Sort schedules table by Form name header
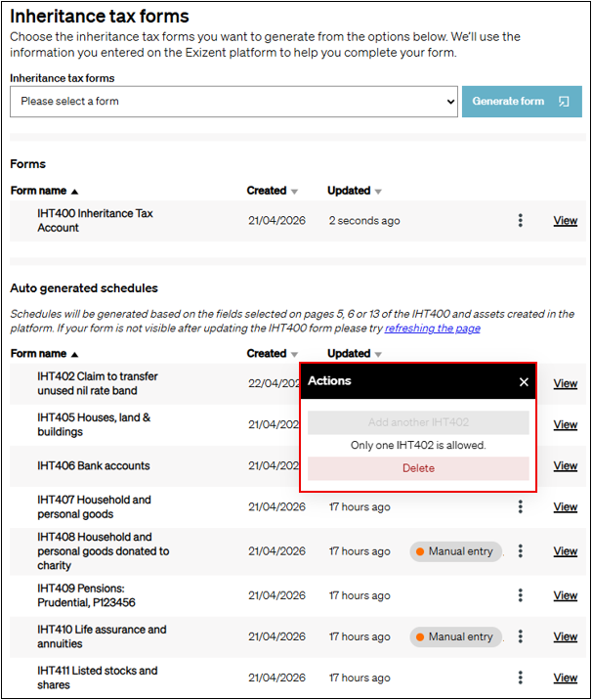The height and width of the screenshot is (700, 592). 45,354
